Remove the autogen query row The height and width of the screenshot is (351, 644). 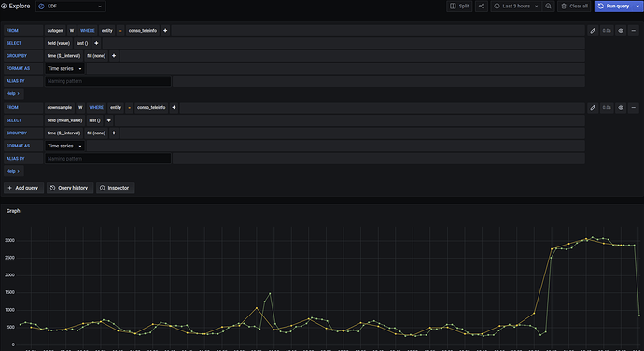(634, 31)
